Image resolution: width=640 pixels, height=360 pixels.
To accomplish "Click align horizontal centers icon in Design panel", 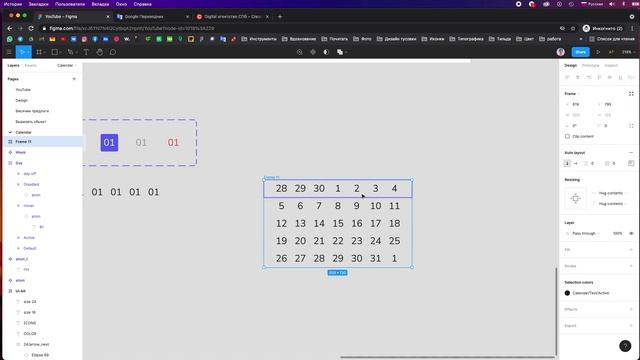I will pyautogui.click(x=578, y=77).
